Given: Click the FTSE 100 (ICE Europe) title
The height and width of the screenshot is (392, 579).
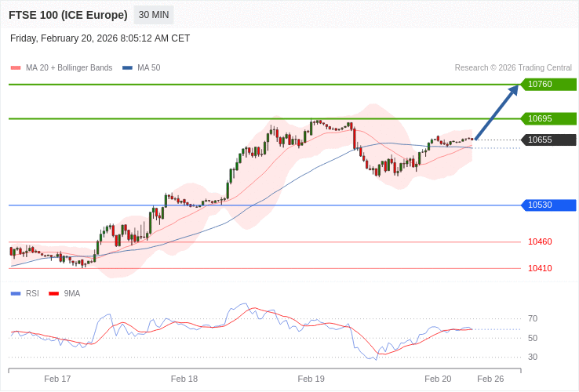Looking at the screenshot, I should tap(68, 15).
